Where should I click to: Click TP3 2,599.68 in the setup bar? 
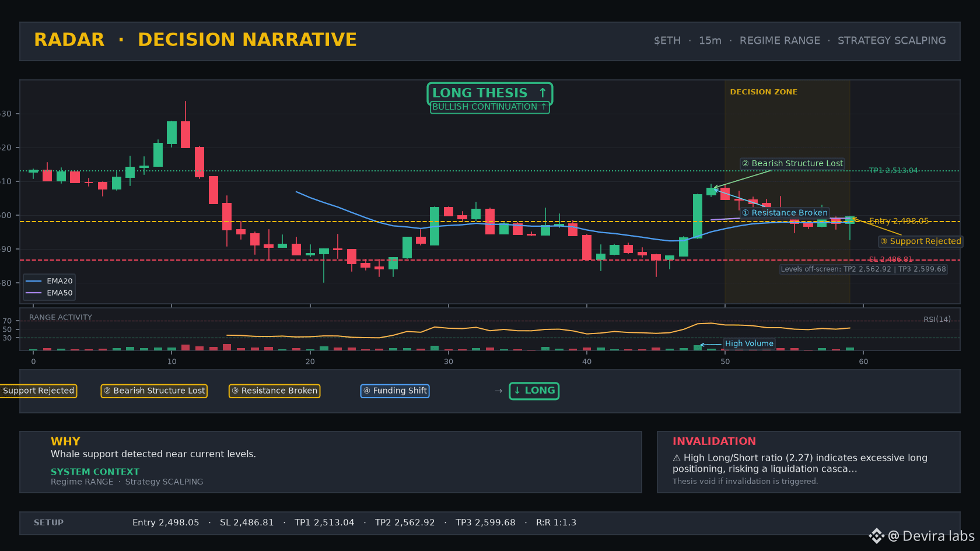(485, 522)
